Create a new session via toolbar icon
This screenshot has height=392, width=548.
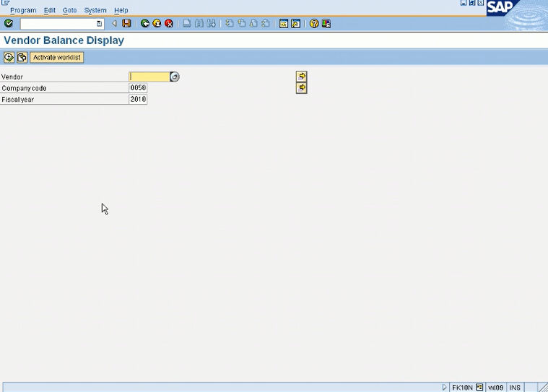(284, 23)
